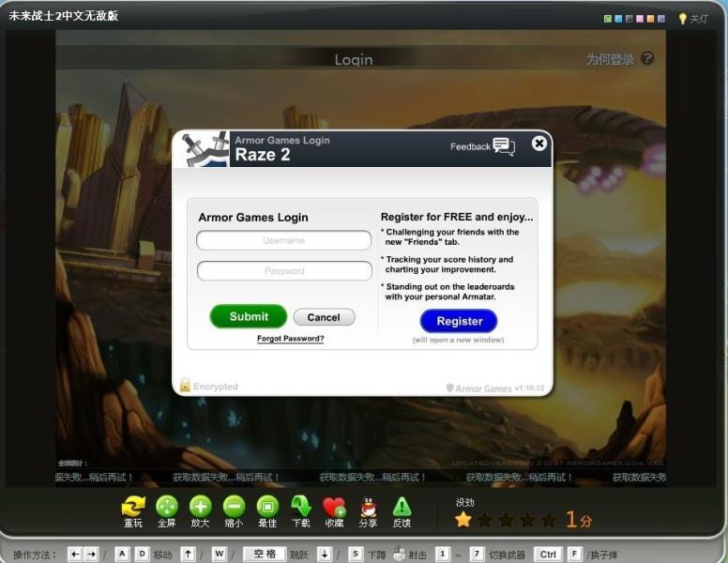Choose the pink theme color swatch
Image resolution: width=728 pixels, height=563 pixels.
(x=639, y=19)
